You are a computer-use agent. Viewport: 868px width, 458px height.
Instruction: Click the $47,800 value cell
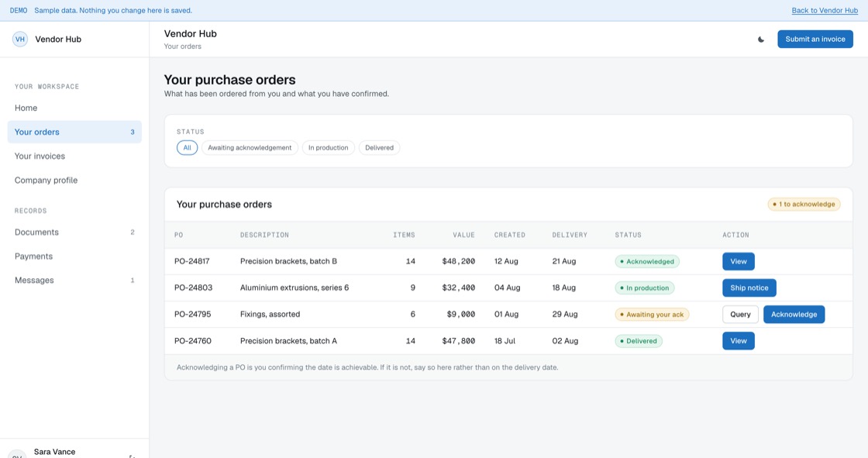[x=458, y=341]
